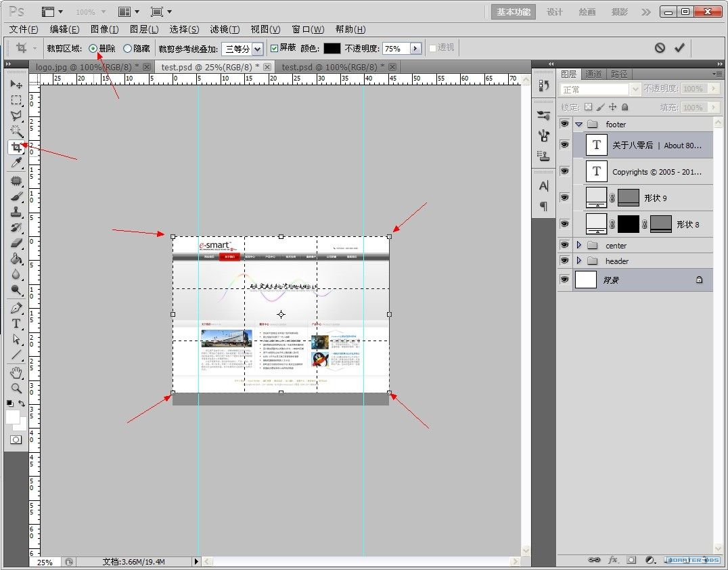The image size is (728, 570).
Task: Select the Blur tool
Action: 16,275
